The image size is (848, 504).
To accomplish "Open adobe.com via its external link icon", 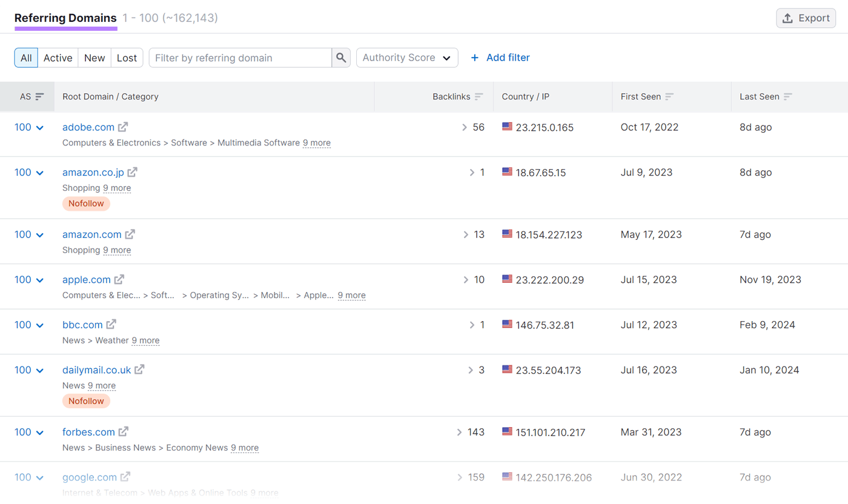I will point(124,127).
